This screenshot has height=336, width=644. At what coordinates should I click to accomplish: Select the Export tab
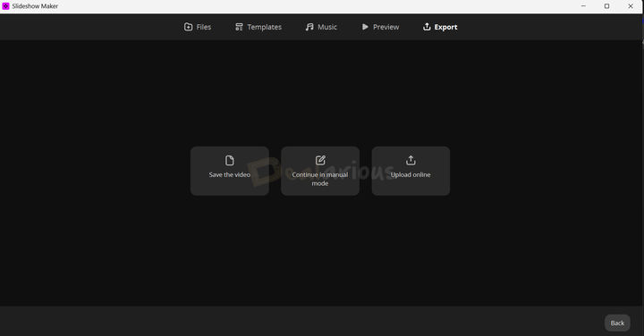pos(440,27)
